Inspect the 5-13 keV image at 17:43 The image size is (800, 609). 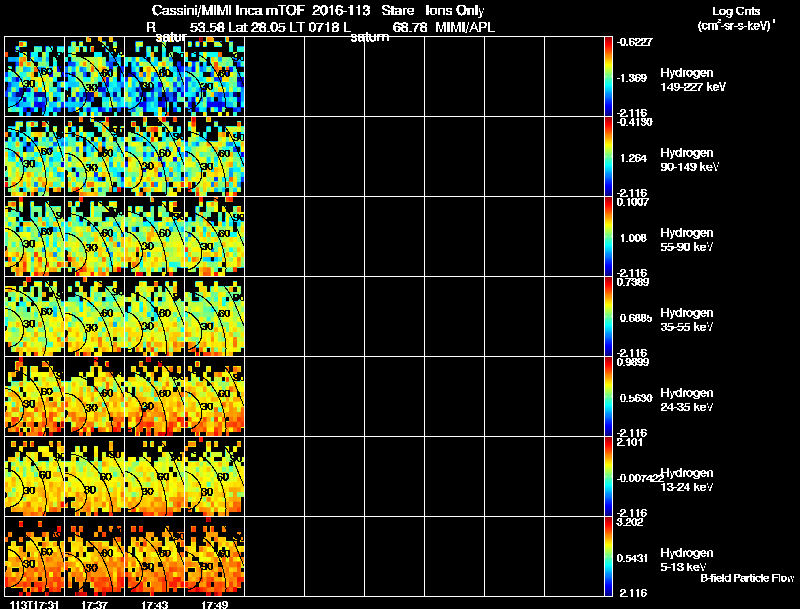[x=155, y=557]
